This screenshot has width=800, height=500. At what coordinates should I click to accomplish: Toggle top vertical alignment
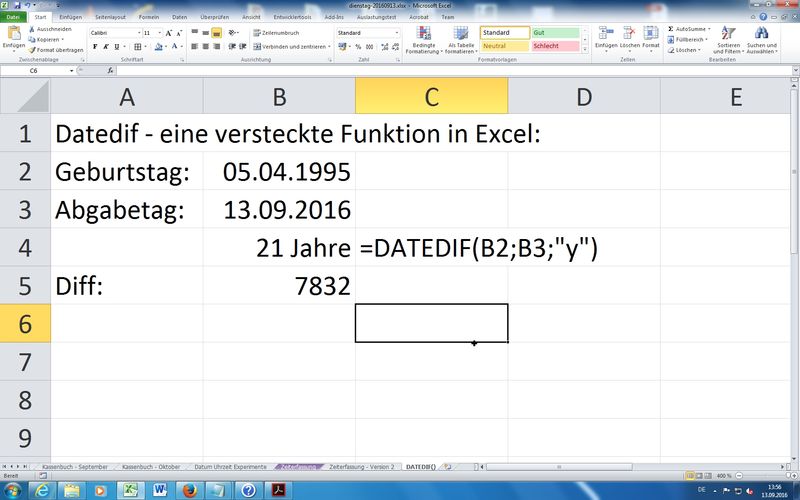[194, 33]
